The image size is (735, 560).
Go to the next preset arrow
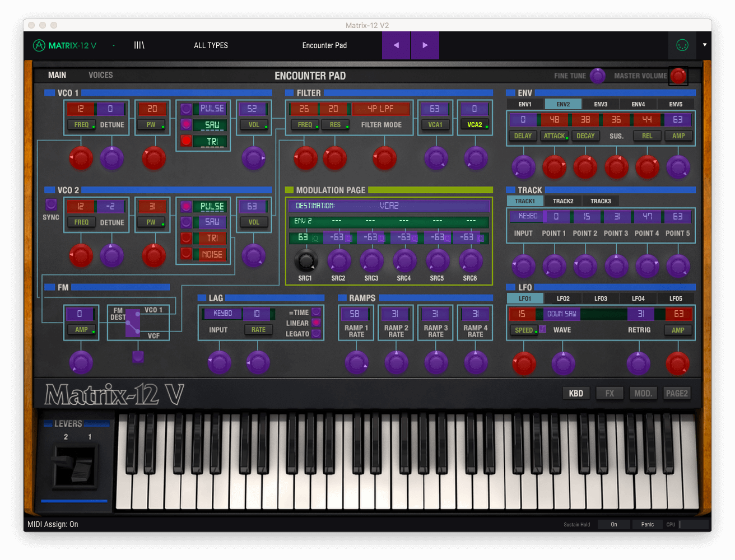pos(425,45)
